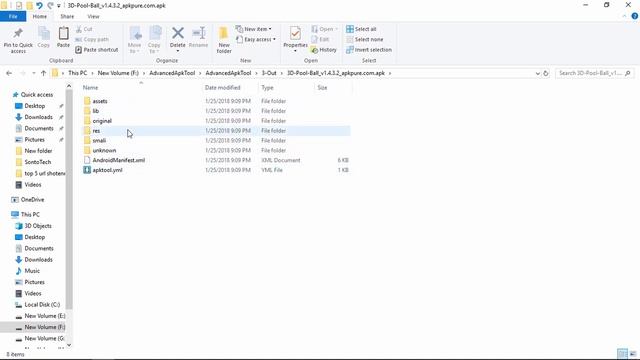This screenshot has width=640, height=360.
Task: Open OneDrive in the sidebar
Action: [32, 200]
